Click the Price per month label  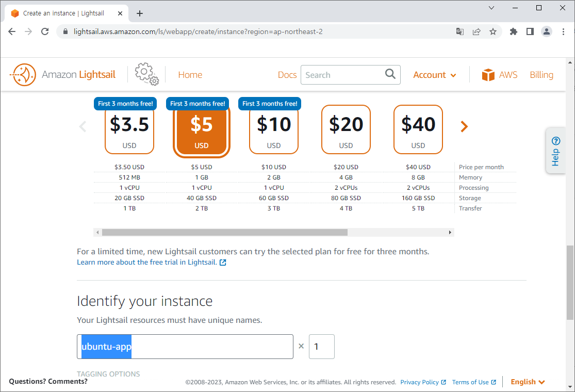(481, 167)
